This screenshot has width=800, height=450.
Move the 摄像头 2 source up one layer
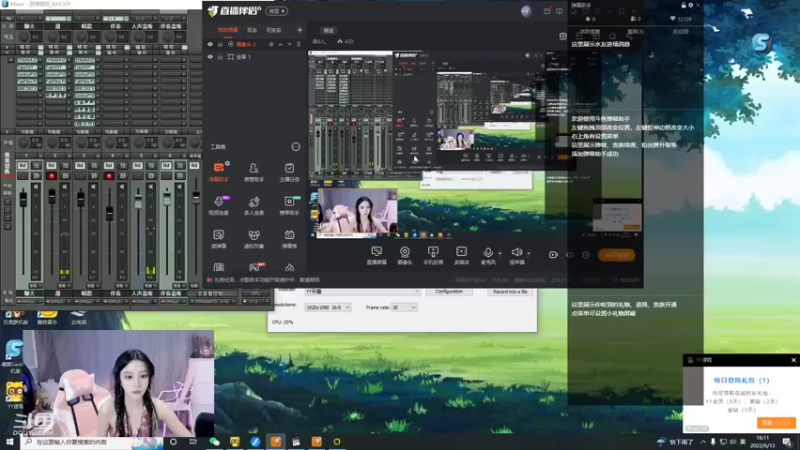coord(280,44)
